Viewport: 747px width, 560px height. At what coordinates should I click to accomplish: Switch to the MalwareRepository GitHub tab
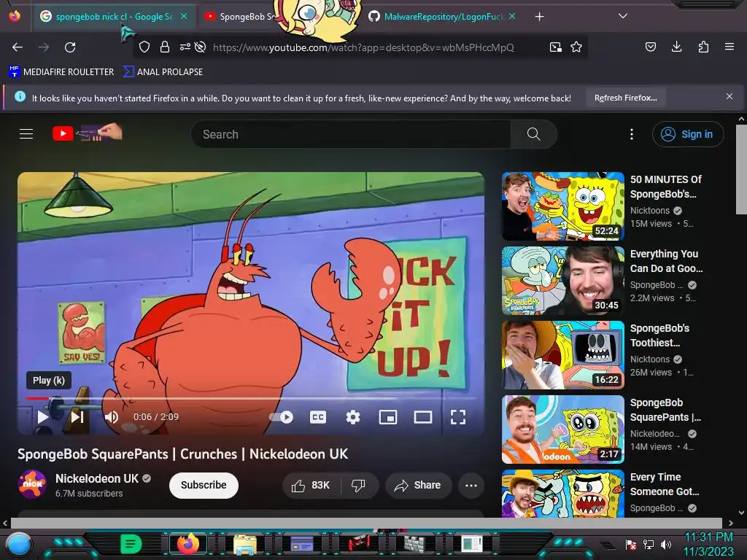click(x=442, y=17)
